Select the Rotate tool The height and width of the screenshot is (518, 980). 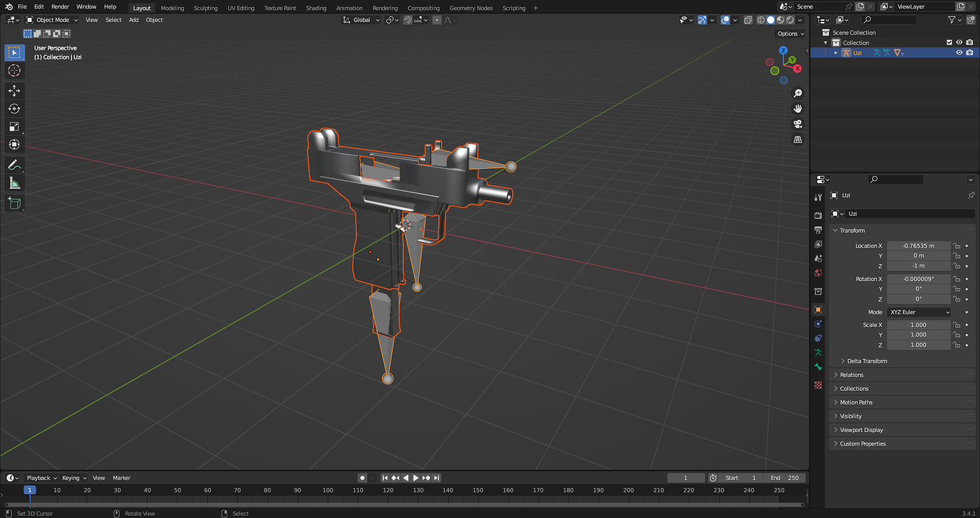(x=14, y=109)
